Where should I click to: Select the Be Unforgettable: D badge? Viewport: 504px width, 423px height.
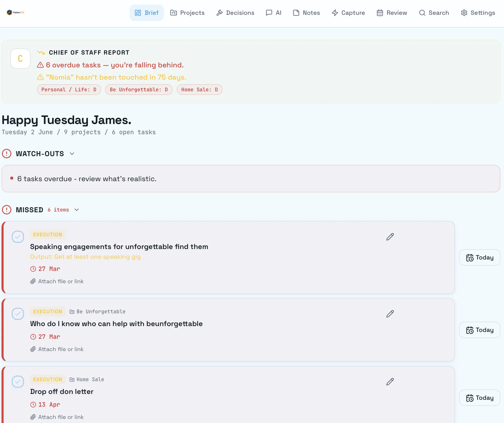pyautogui.click(x=139, y=90)
